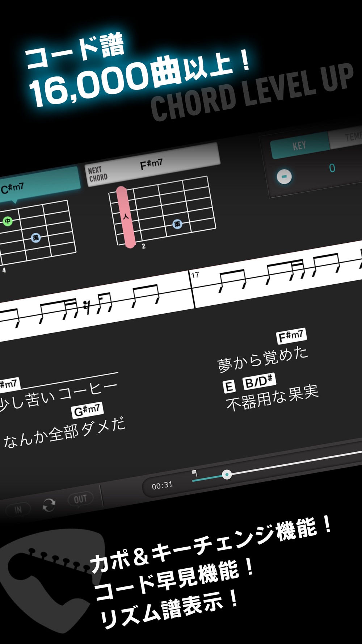362x644 pixels.
Task: Click the F#m7 chord tag above 夢から覚めた
Action: coord(291,336)
